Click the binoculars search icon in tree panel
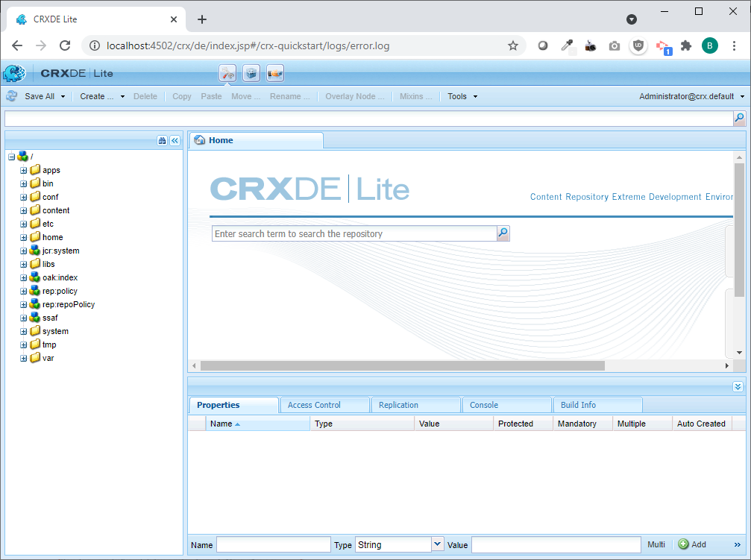The height and width of the screenshot is (560, 751). [162, 140]
